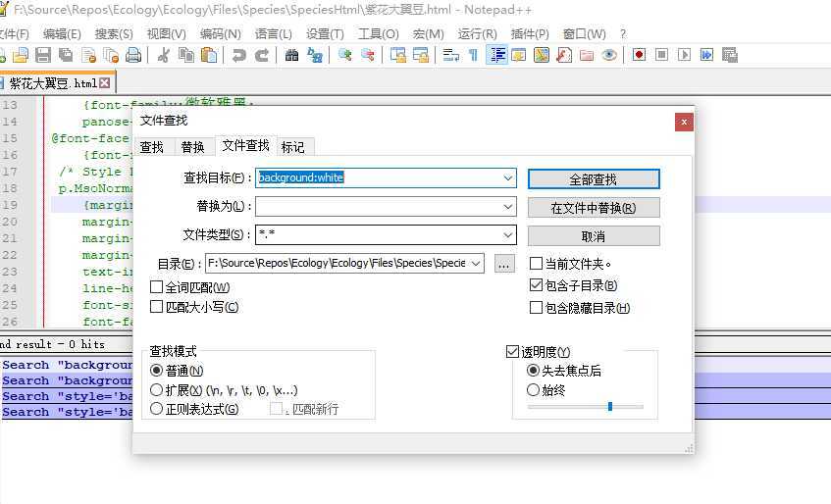Image resolution: width=831 pixels, height=504 pixels.
Task: Expand the 替换为 dropdown arrow
Action: tap(507, 207)
